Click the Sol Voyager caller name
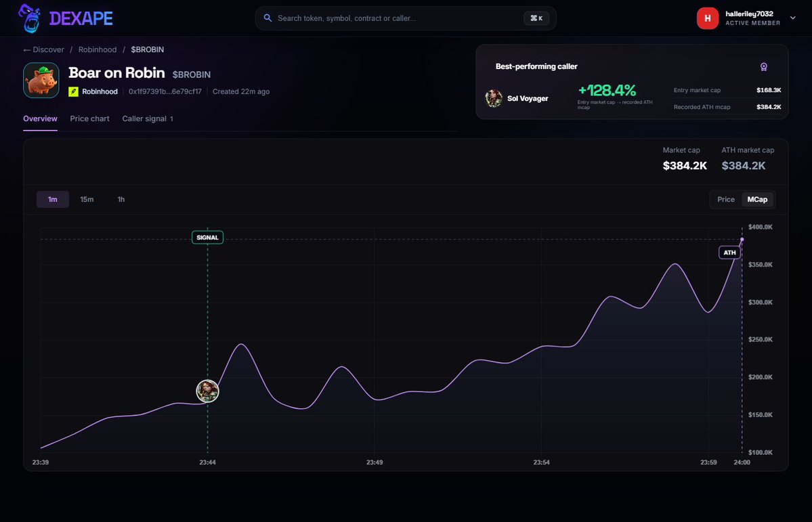Image resolution: width=812 pixels, height=522 pixels. point(528,98)
